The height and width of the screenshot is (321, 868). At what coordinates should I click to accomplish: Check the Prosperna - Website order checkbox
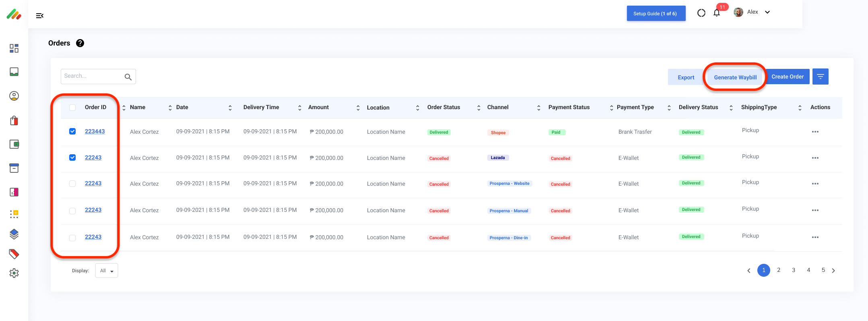tap(72, 184)
